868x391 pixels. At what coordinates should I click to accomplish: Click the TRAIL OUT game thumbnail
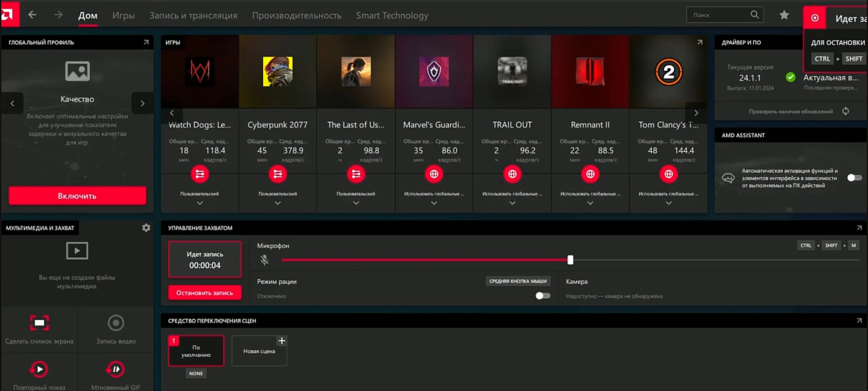[512, 71]
